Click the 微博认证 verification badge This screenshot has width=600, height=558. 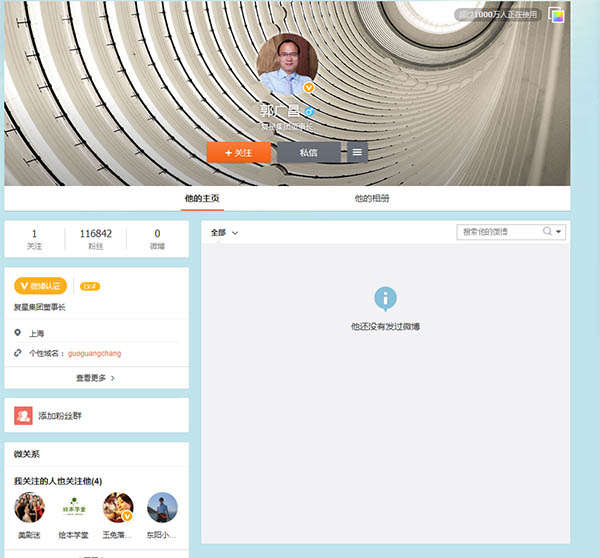click(x=41, y=286)
